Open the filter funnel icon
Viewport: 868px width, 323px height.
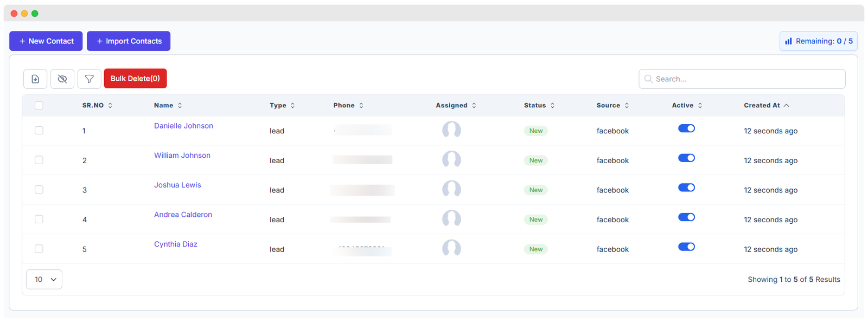pos(90,79)
